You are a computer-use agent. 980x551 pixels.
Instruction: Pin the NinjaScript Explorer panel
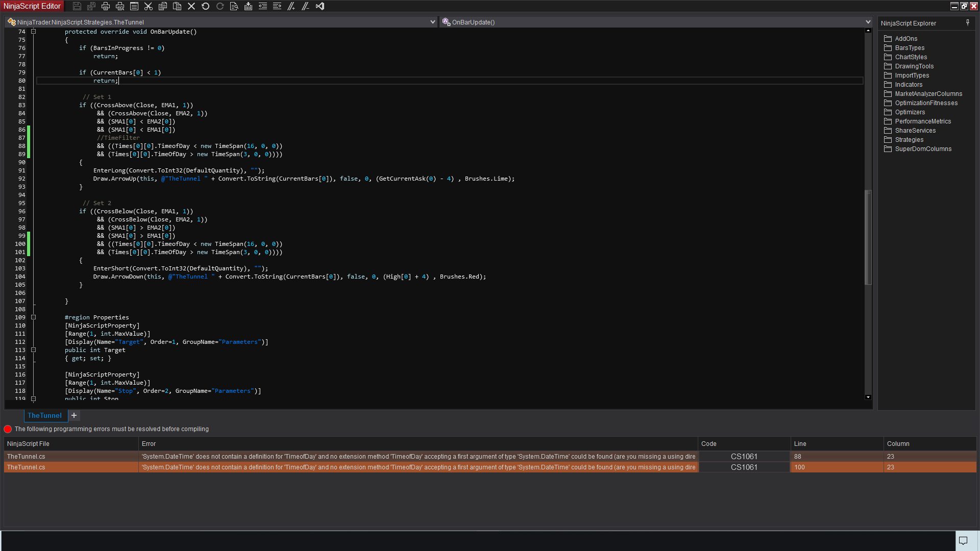click(968, 23)
